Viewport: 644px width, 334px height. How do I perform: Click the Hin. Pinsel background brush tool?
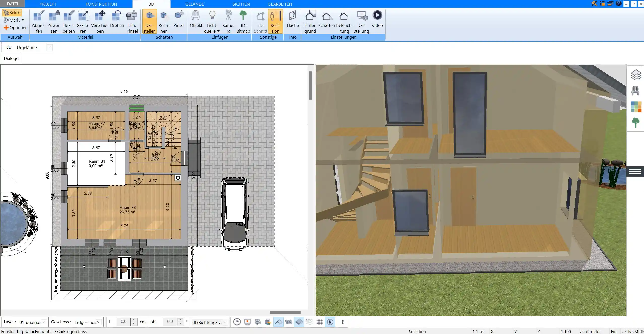pyautogui.click(x=132, y=21)
